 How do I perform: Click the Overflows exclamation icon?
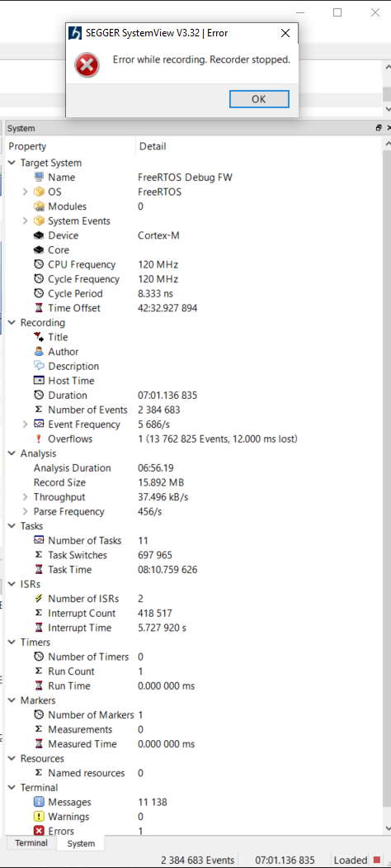tap(39, 439)
